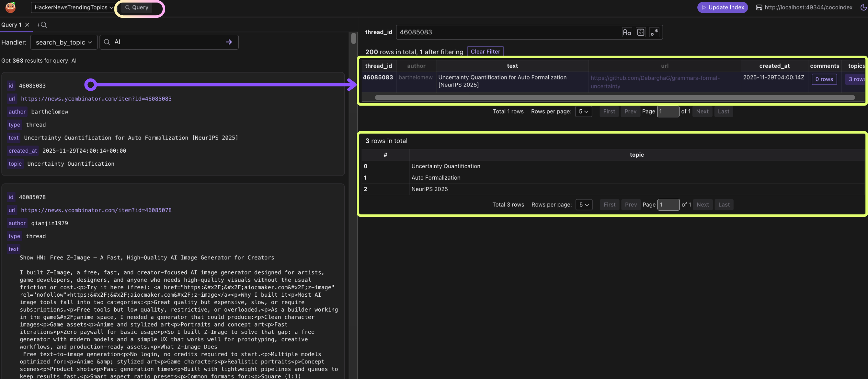This screenshot has height=379, width=868.
Task: Click the CocoIndex coconut logo
Action: pos(10,7)
